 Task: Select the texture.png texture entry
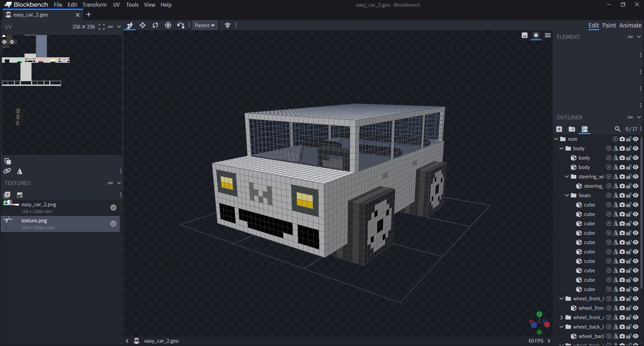(60, 224)
